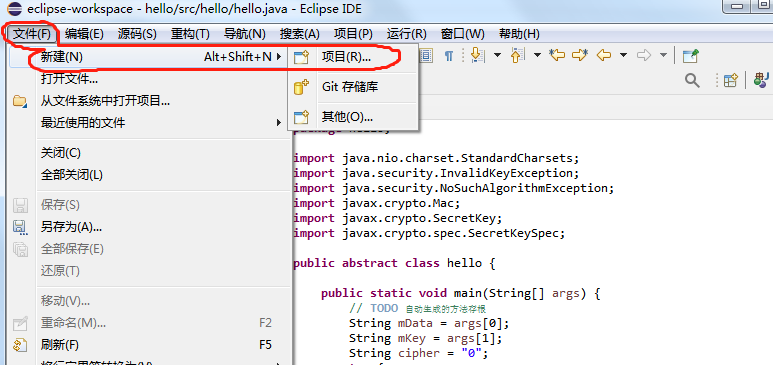Click the Eclipse logo in title bar
Image resolution: width=773 pixels, height=365 pixels.
tap(15, 9)
